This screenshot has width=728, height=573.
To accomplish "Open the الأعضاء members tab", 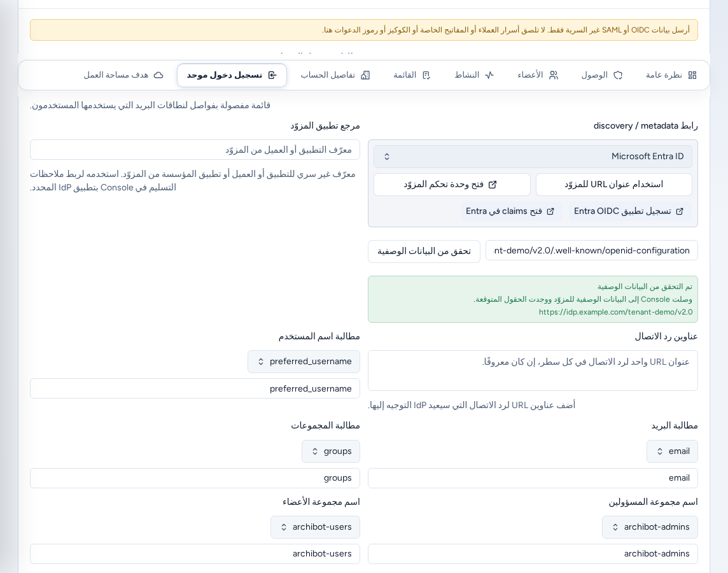I will (538, 75).
